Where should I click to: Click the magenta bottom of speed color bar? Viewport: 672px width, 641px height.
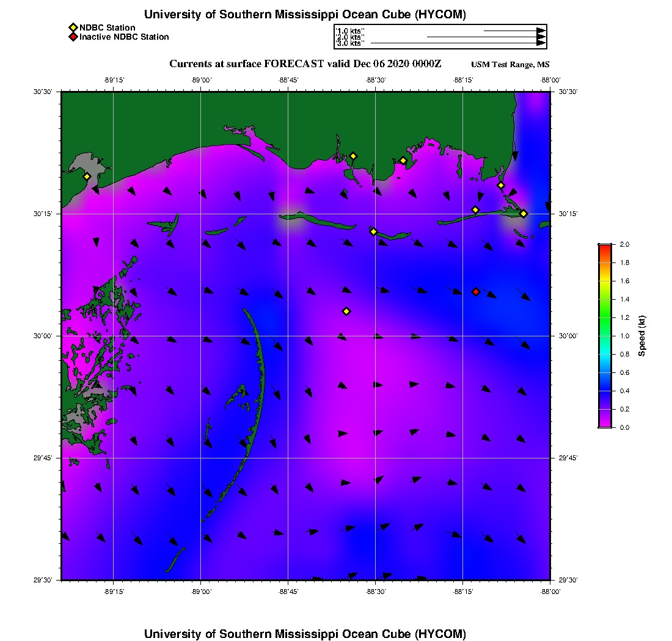(x=605, y=424)
